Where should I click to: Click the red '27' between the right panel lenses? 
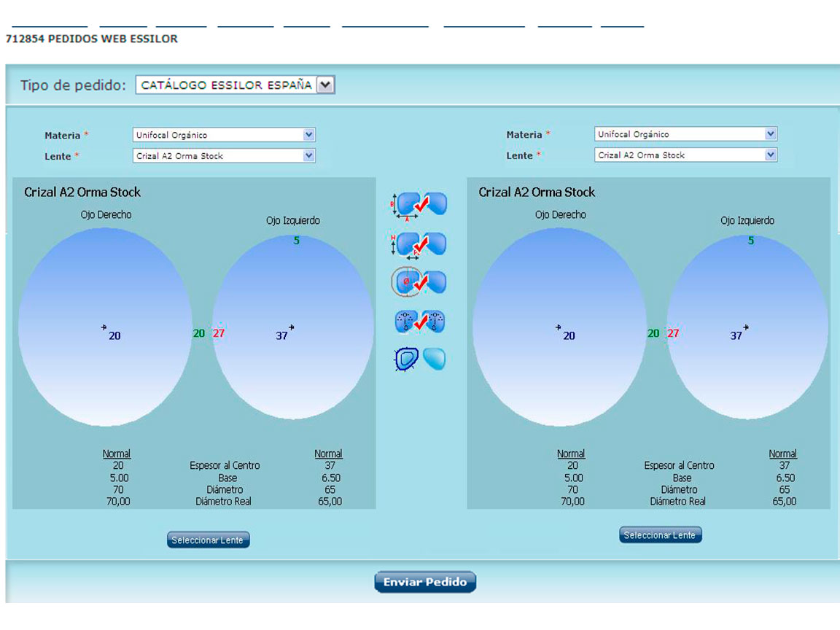(673, 333)
